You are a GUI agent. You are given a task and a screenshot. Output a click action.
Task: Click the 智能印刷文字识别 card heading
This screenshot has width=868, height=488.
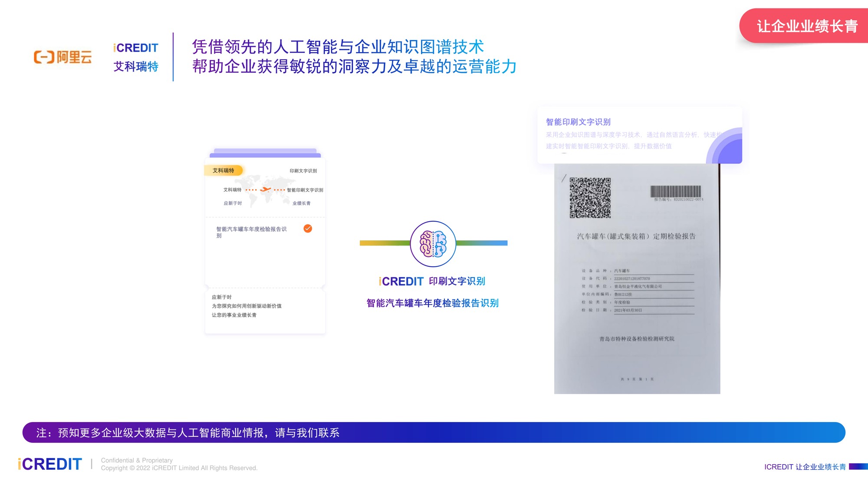pyautogui.click(x=578, y=122)
